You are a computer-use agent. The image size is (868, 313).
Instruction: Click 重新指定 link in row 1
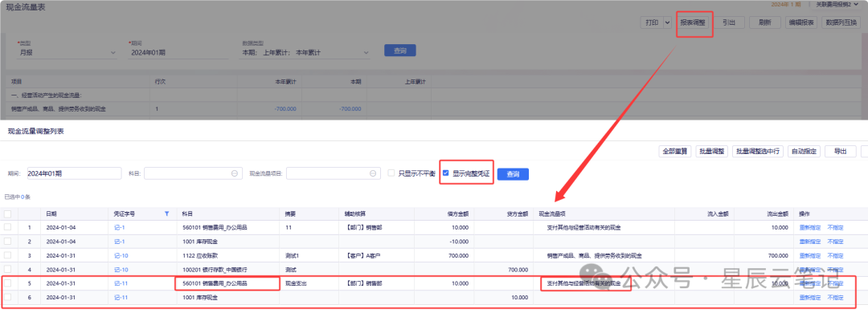coord(810,227)
